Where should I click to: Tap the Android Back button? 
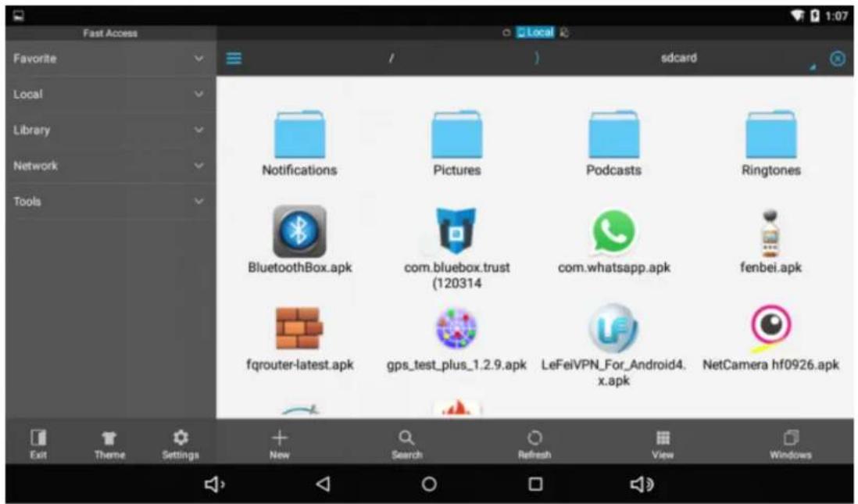(323, 484)
